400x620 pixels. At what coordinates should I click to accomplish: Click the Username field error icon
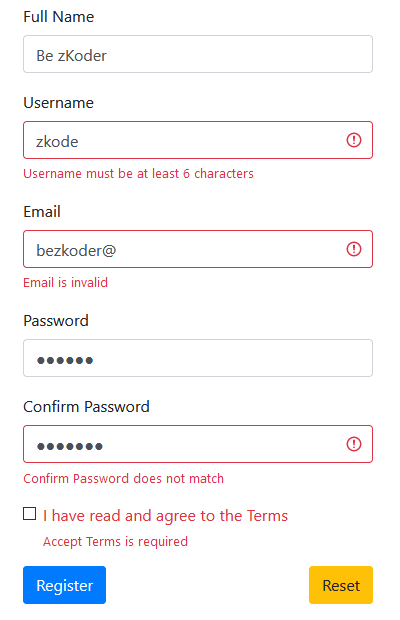pyautogui.click(x=354, y=140)
